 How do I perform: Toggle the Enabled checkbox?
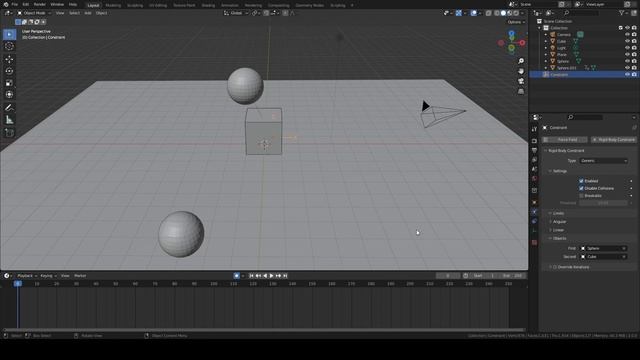point(581,181)
